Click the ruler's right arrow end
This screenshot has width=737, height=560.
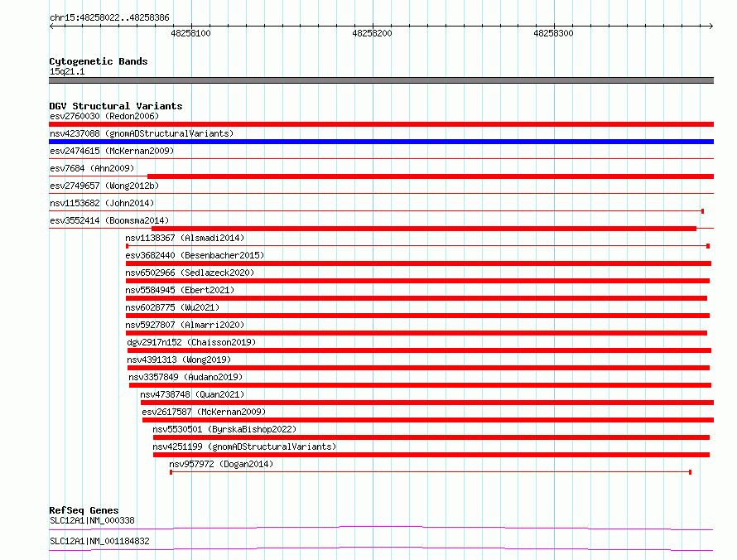711,26
